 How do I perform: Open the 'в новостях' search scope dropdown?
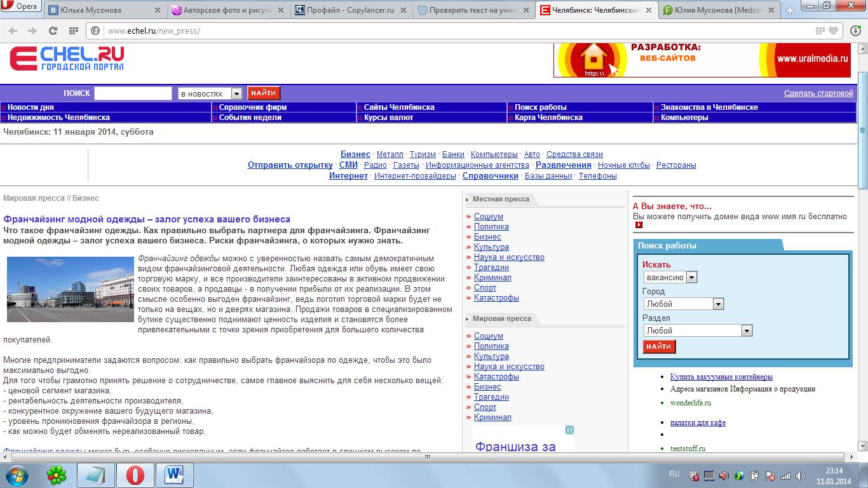[x=210, y=93]
